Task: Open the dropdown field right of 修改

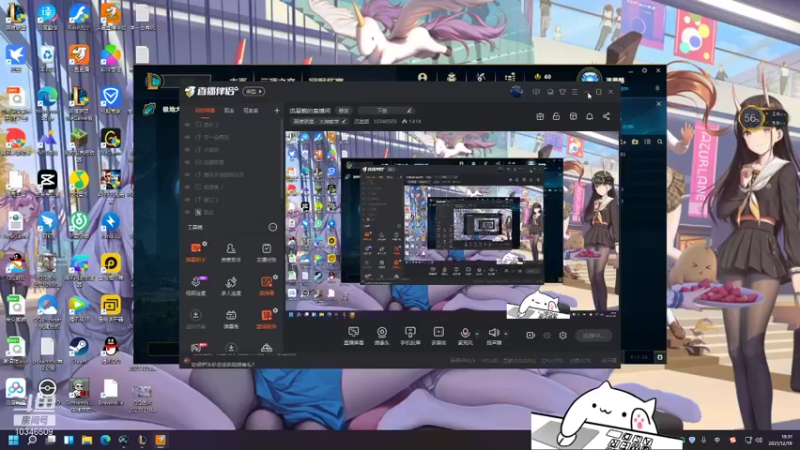Action: pyautogui.click(x=385, y=110)
